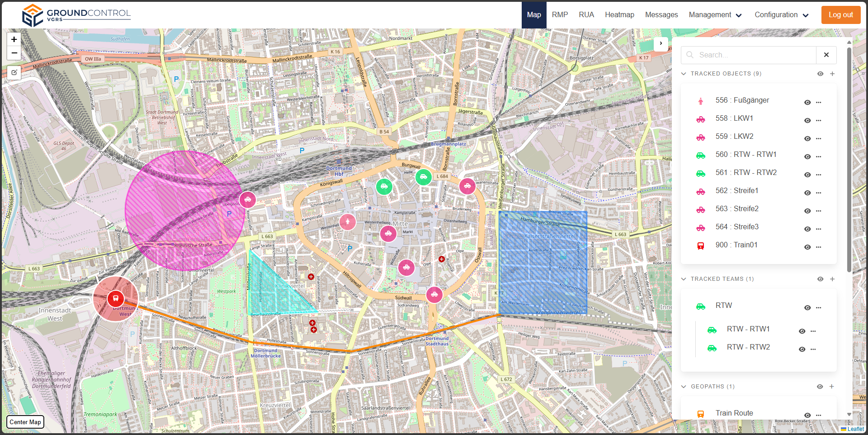This screenshot has width=868, height=435.
Task: Open the Management dropdown menu
Action: [715, 15]
